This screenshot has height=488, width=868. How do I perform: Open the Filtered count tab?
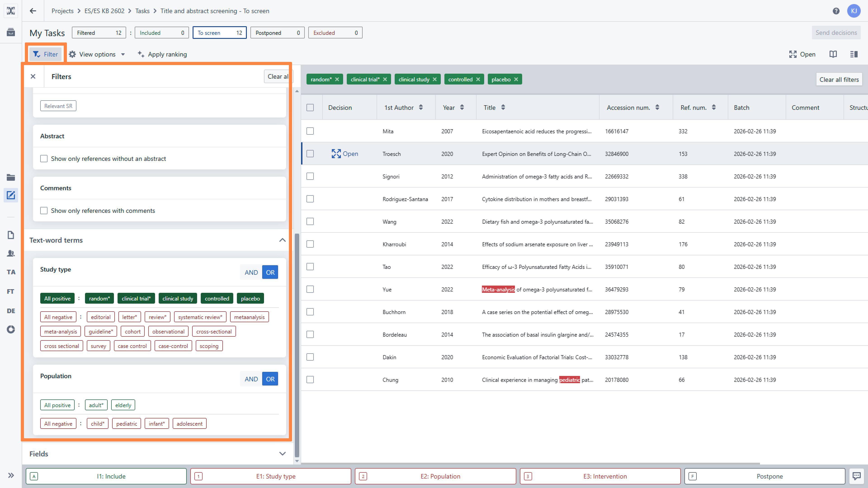coord(99,33)
